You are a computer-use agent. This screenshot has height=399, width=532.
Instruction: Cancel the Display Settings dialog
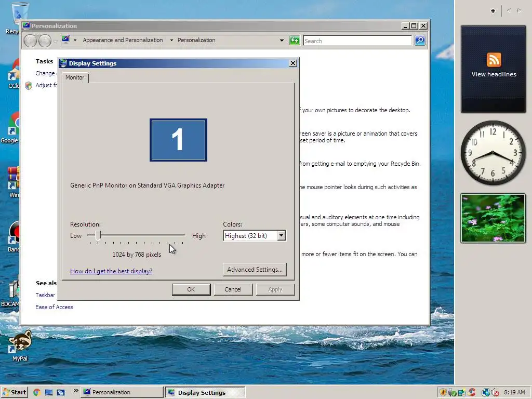[x=233, y=289]
